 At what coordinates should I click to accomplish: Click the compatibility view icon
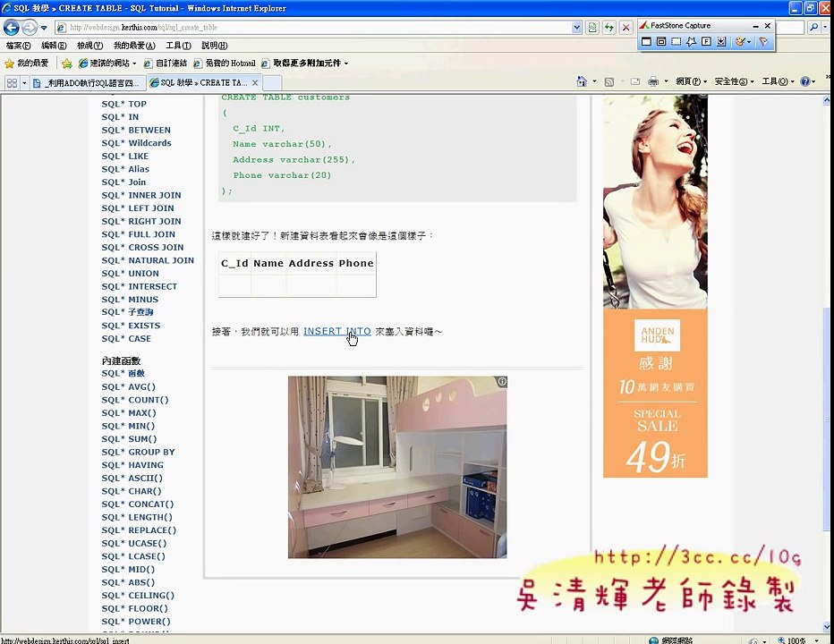[x=592, y=28]
